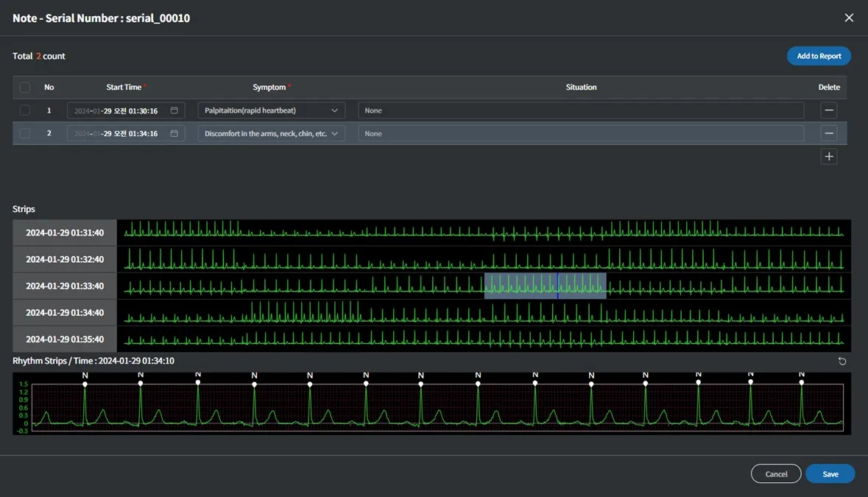
Task: Click the highlighted selection region on strip
Action: click(545, 286)
